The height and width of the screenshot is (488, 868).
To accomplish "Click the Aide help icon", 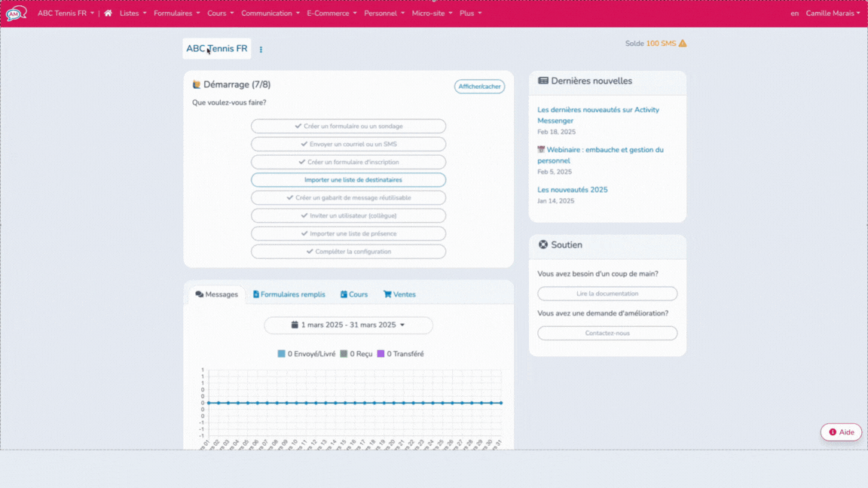I will click(832, 432).
